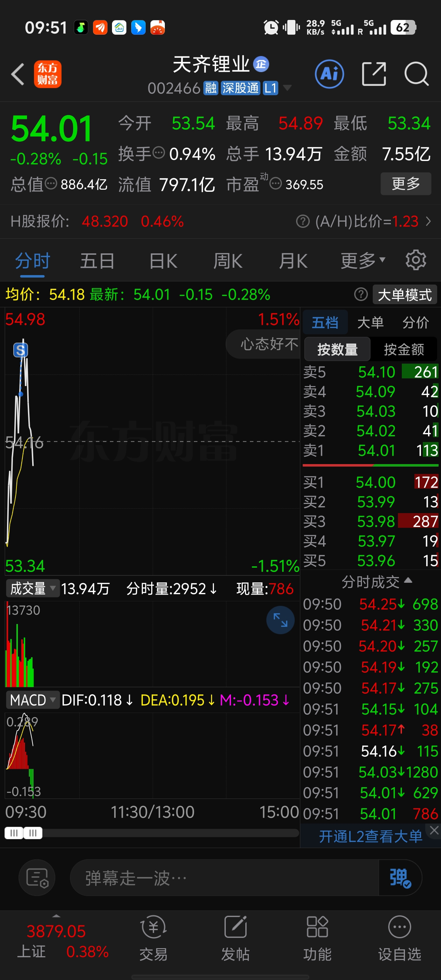Image resolution: width=441 pixels, height=980 pixels.
Task: Open the MACD indicator dropdown
Action: coord(33,700)
